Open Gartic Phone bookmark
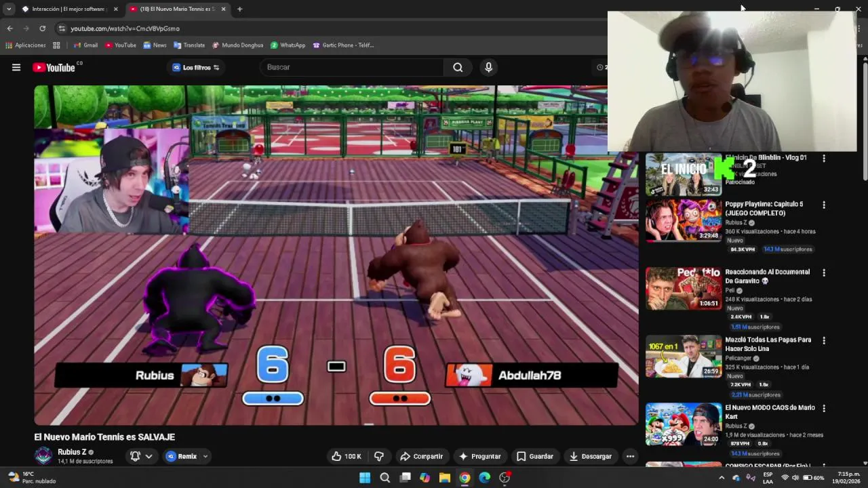868x488 pixels. click(x=343, y=45)
